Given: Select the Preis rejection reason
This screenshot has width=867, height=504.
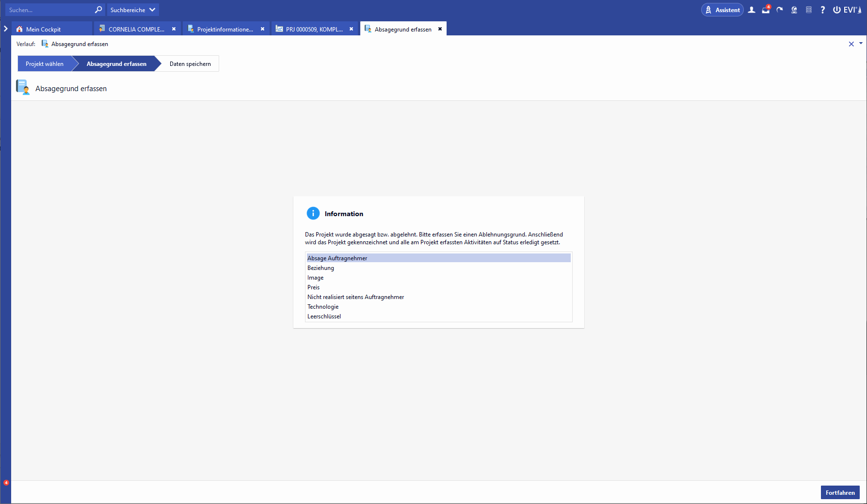Looking at the screenshot, I should click(x=314, y=287).
